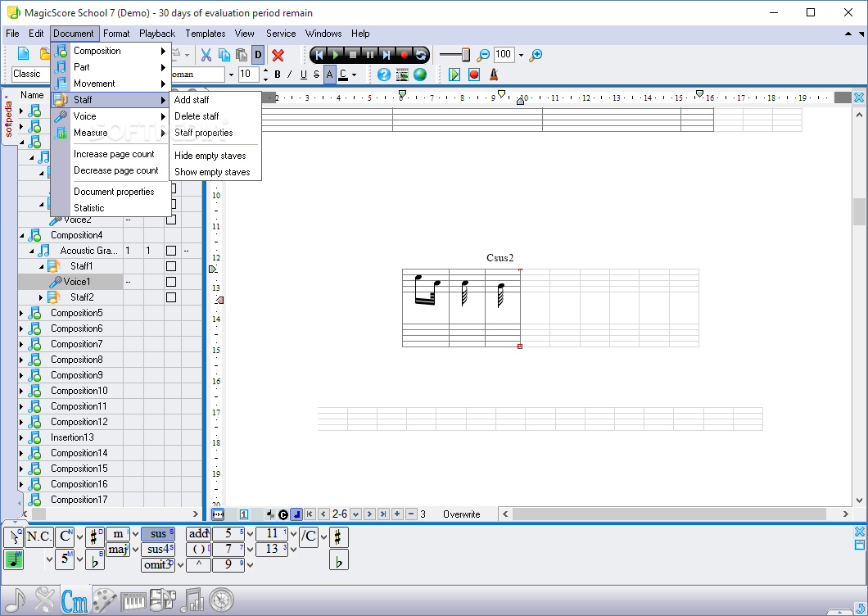Screen dimensions: 868x616
Task: Click the red X delete icon
Action: [278, 55]
